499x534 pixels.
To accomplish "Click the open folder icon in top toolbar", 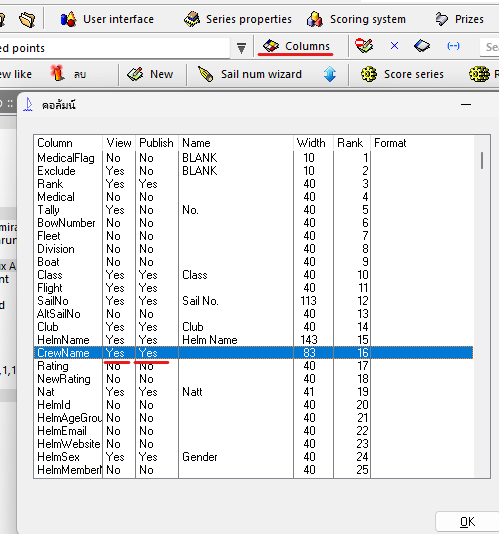I will pyautogui.click(x=27, y=19).
